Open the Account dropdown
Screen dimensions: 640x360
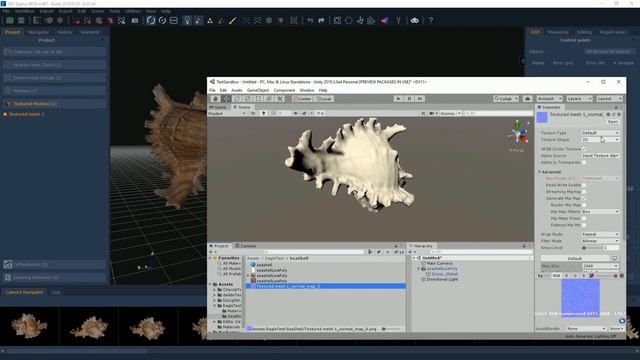coord(549,99)
